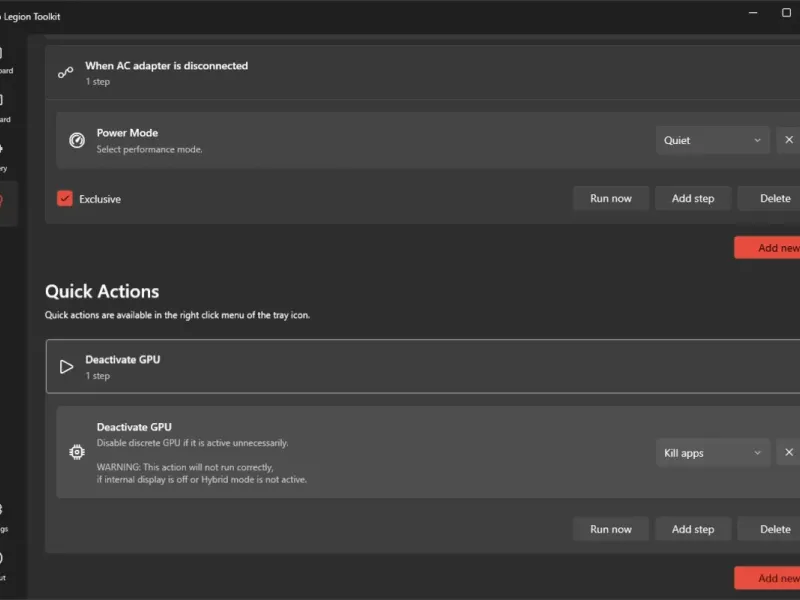Add a new quick action
The height and width of the screenshot is (600, 800).
pyautogui.click(x=770, y=577)
